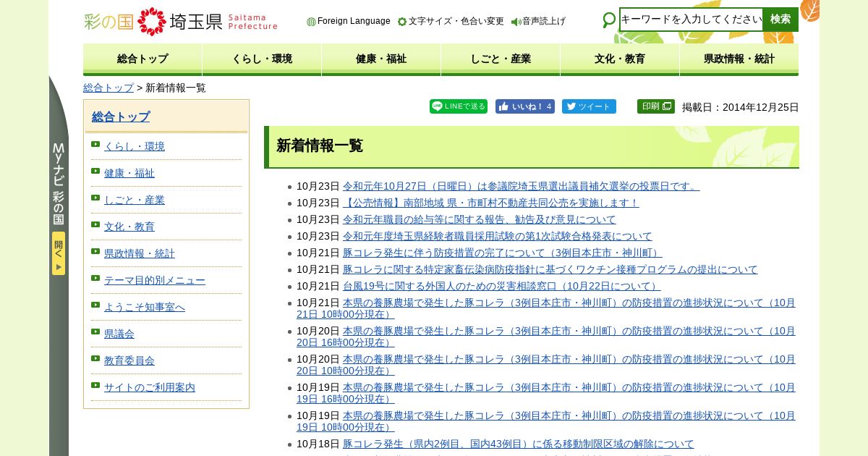Open 文字サイズ・色合い変更 settings
Screen dimensions: 868x456
pos(451,21)
